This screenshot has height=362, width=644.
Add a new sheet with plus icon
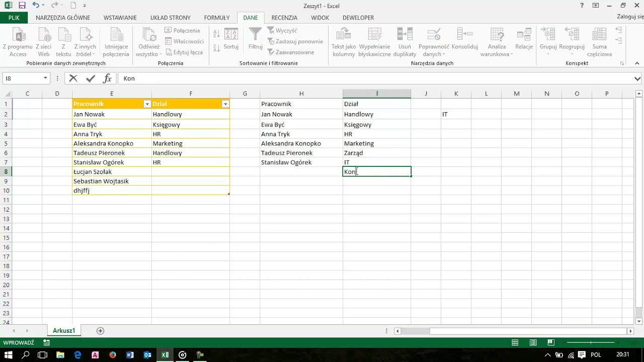tap(100, 330)
